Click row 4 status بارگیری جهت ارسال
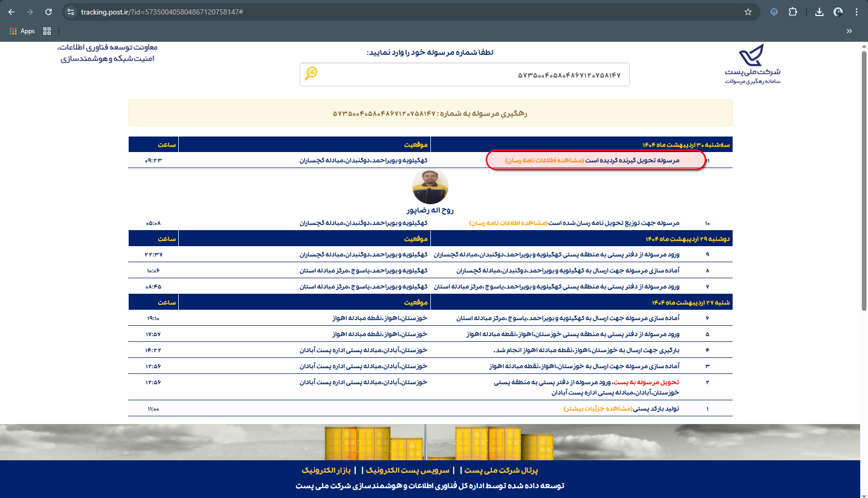Screen dimensions: 868x498 point(586,350)
